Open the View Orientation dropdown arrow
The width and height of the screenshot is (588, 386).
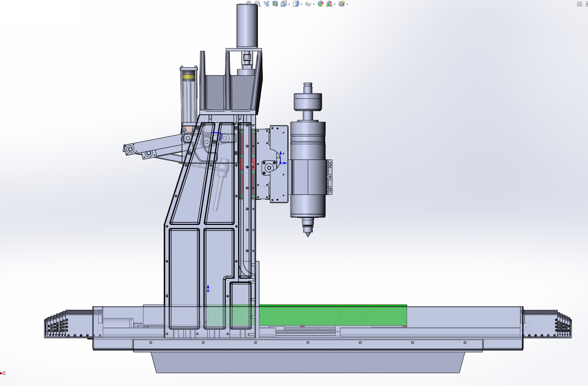tap(289, 4)
